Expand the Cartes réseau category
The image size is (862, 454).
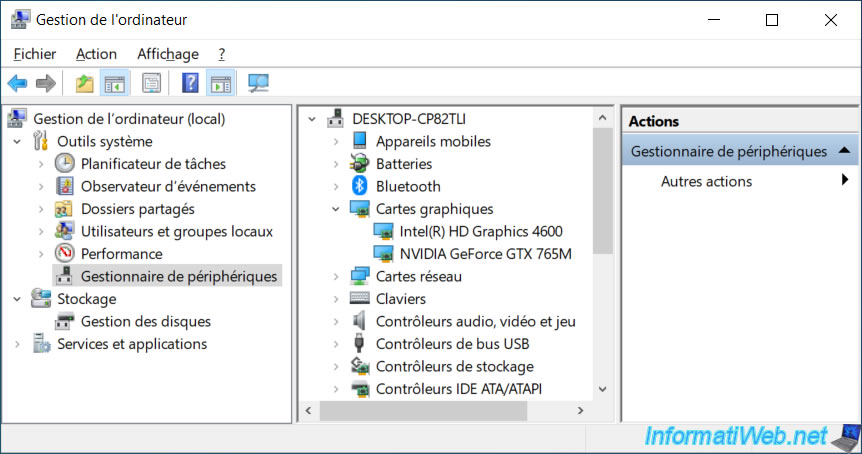(336, 276)
